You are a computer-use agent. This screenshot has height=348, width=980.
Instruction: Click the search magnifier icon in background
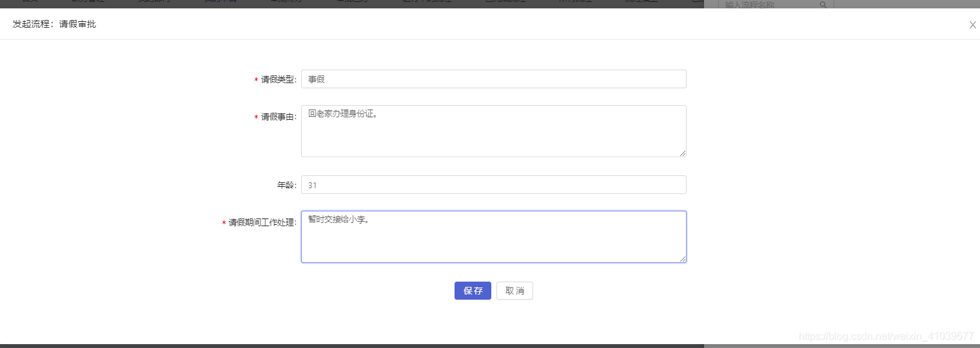pyautogui.click(x=823, y=5)
